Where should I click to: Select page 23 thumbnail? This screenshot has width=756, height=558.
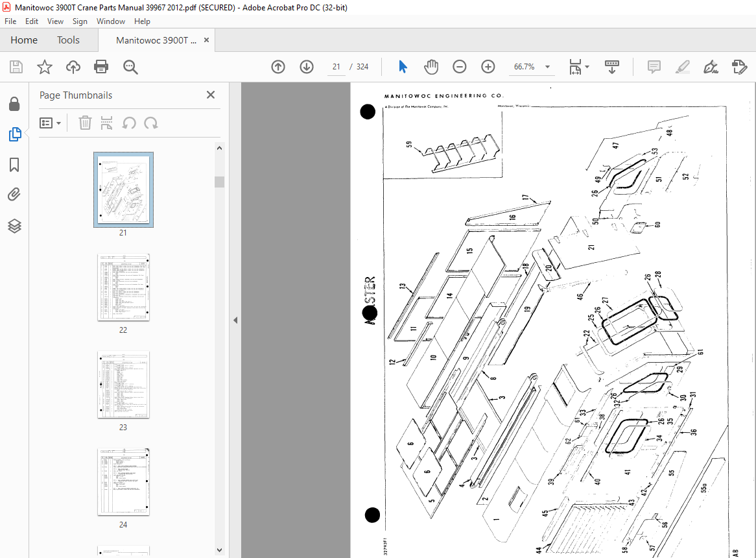(x=123, y=384)
